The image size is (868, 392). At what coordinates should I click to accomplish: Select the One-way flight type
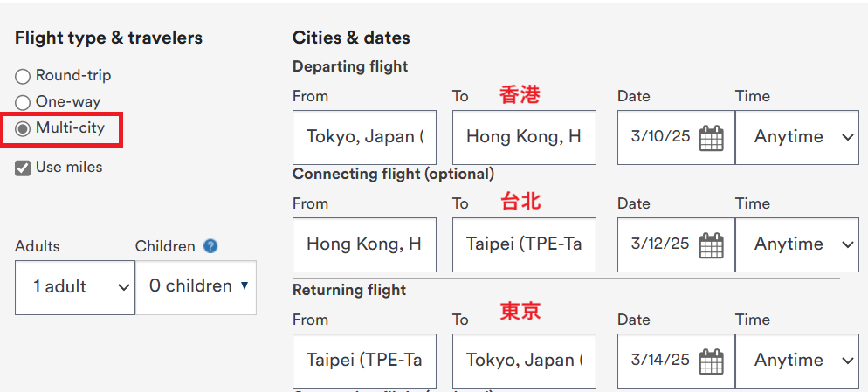(23, 102)
